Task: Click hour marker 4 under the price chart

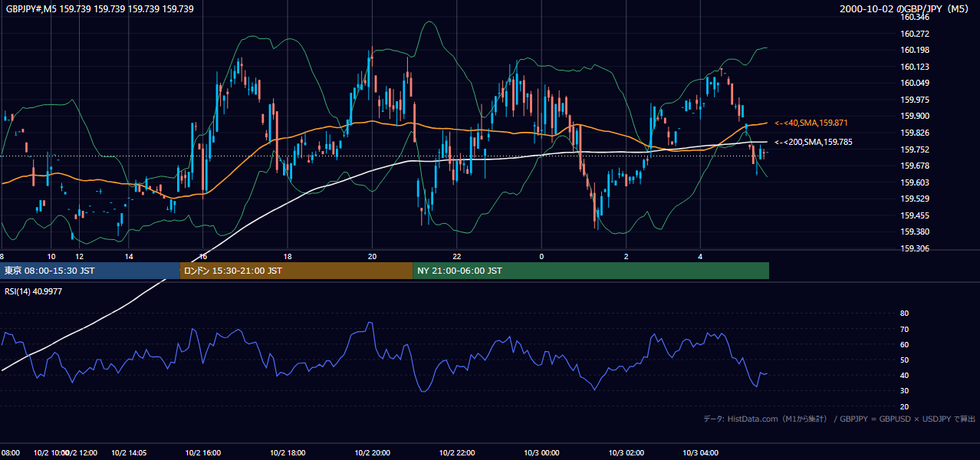Action: pyautogui.click(x=700, y=256)
